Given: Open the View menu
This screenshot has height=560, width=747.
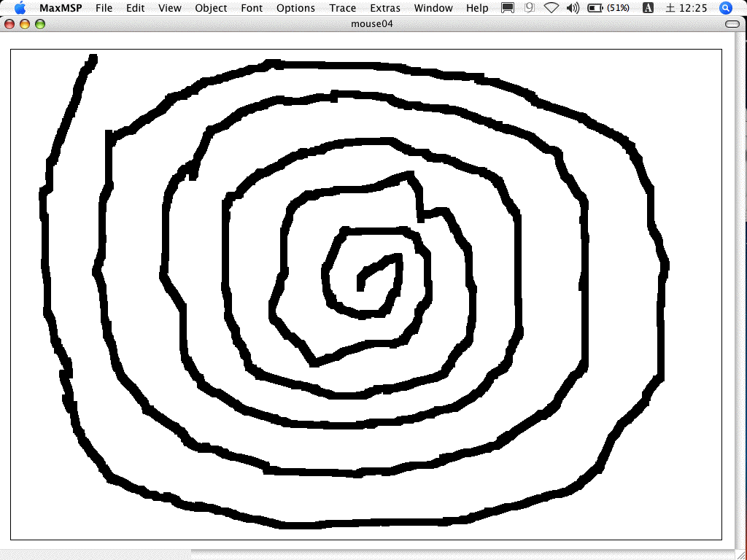Looking at the screenshot, I should click(x=169, y=8).
